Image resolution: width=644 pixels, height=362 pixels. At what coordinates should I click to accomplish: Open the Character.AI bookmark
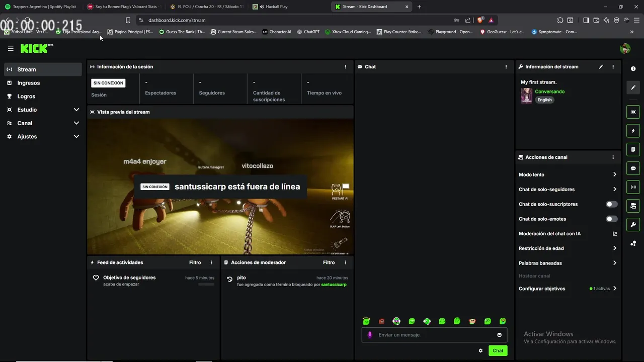coord(276,32)
